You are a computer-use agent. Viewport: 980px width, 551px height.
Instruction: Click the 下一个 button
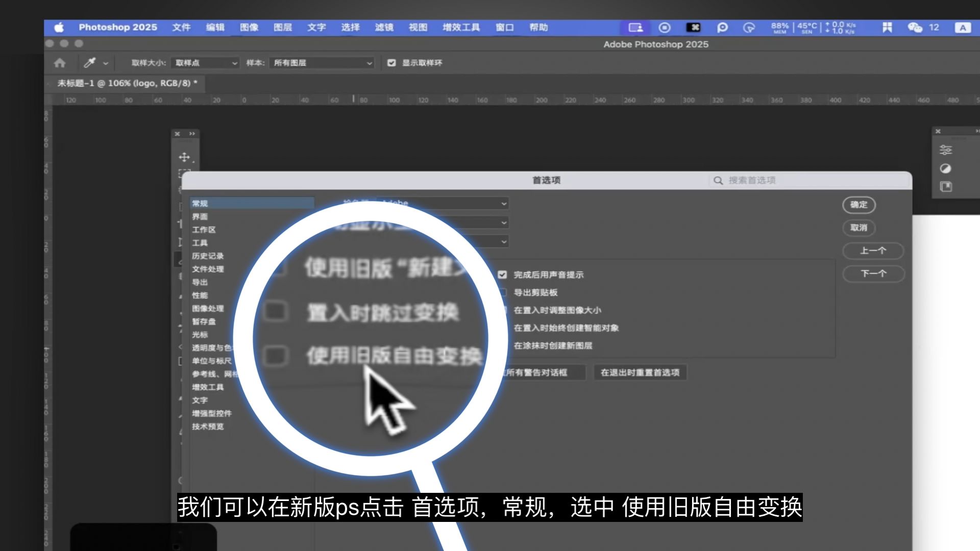point(873,273)
